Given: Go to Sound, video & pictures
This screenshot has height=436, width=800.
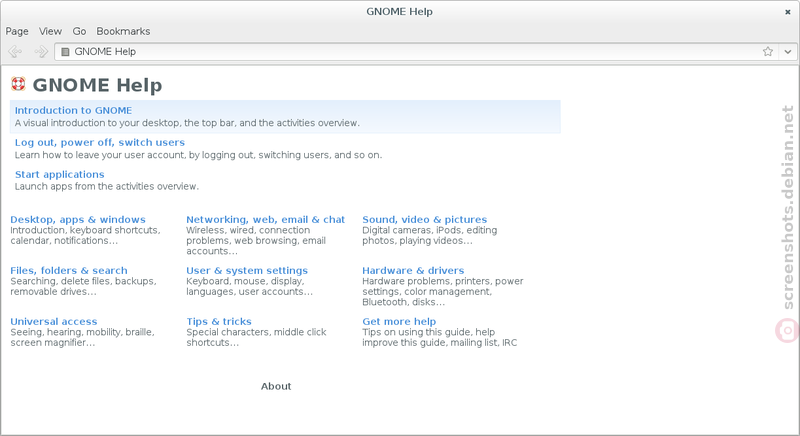Looking at the screenshot, I should [424, 219].
